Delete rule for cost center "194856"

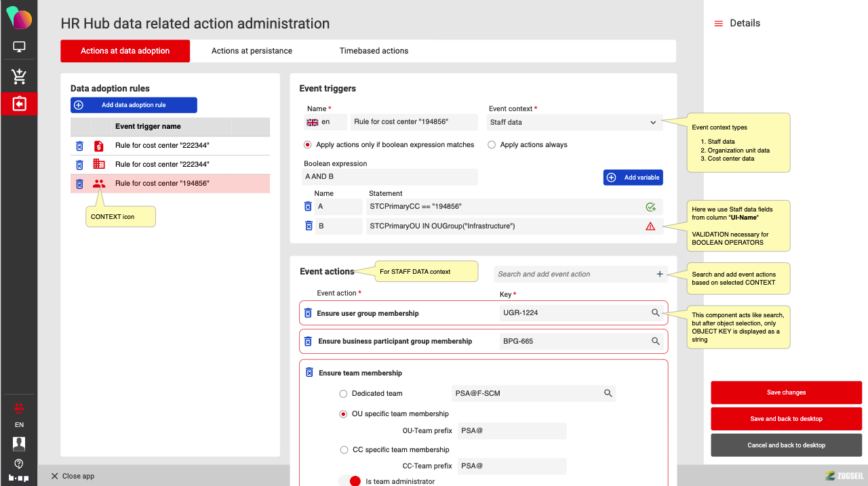click(79, 184)
